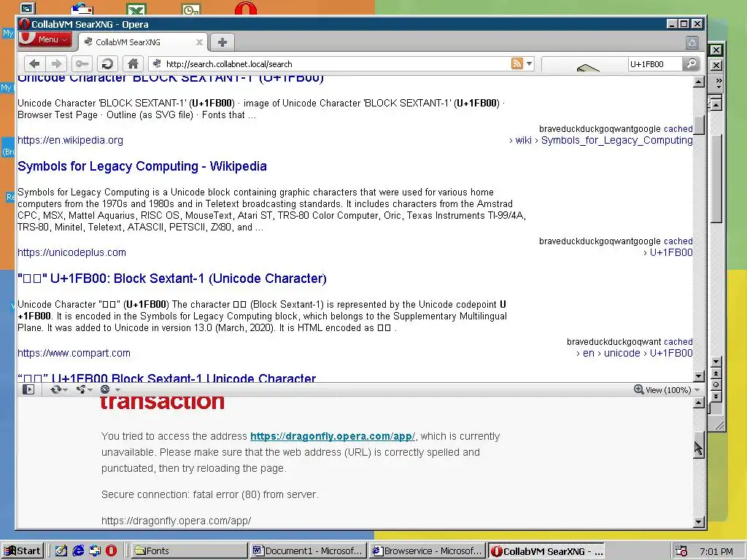
Task: Open https://www.compart.com URL link
Action: click(74, 353)
